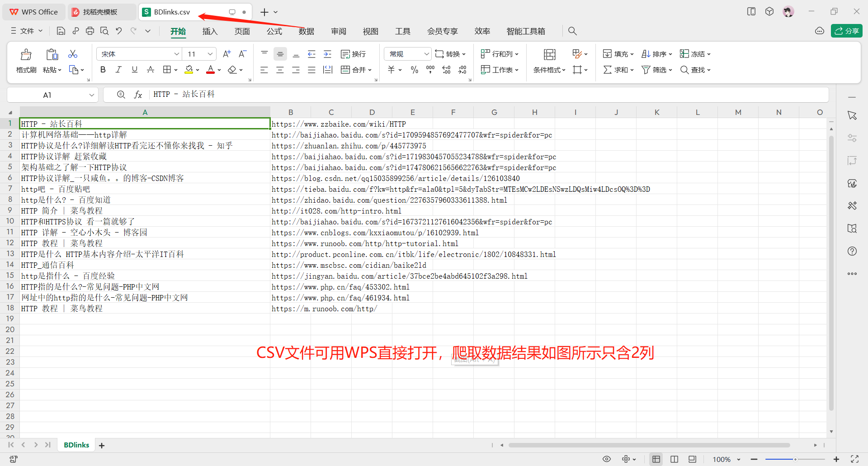Open 排序 sort dropdown

[657, 54]
